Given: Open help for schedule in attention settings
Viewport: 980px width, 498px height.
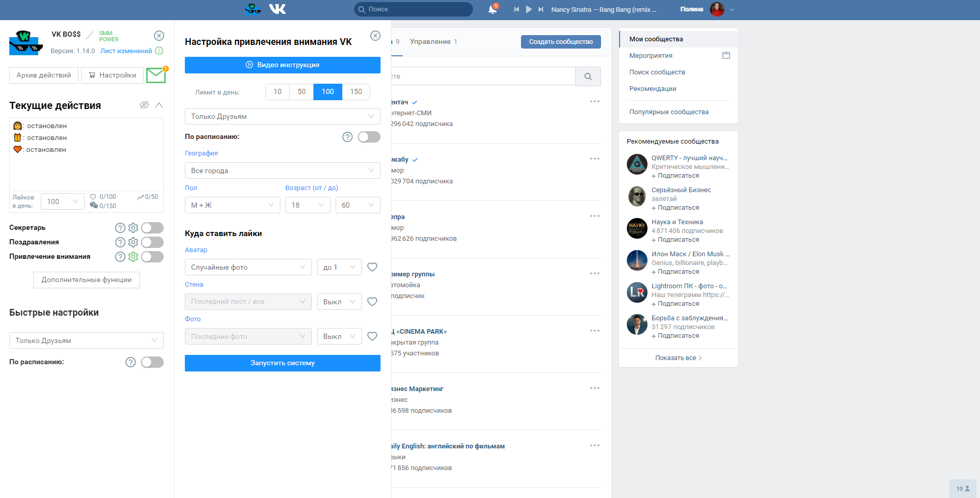Looking at the screenshot, I should (347, 137).
